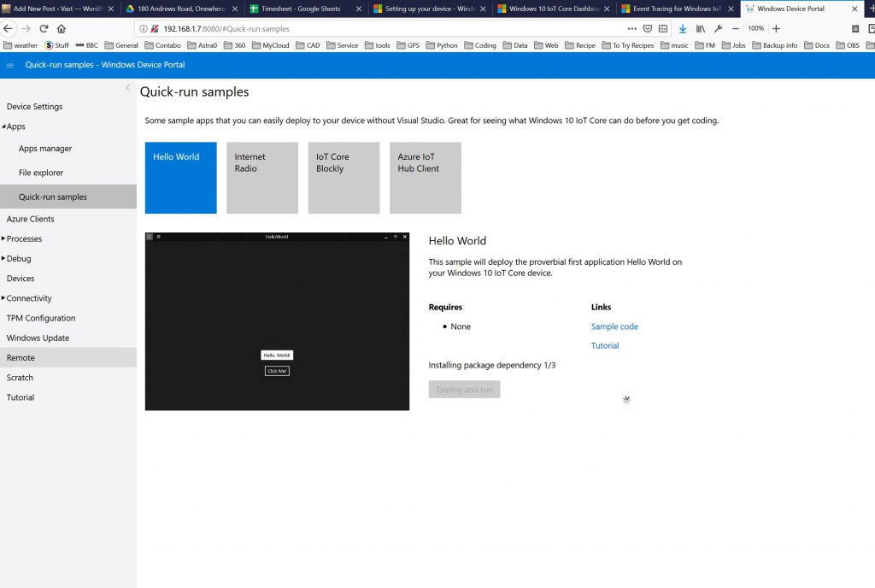Screen dimensions: 875x588
Task: Open the Tutorial link under Links
Action: point(605,346)
